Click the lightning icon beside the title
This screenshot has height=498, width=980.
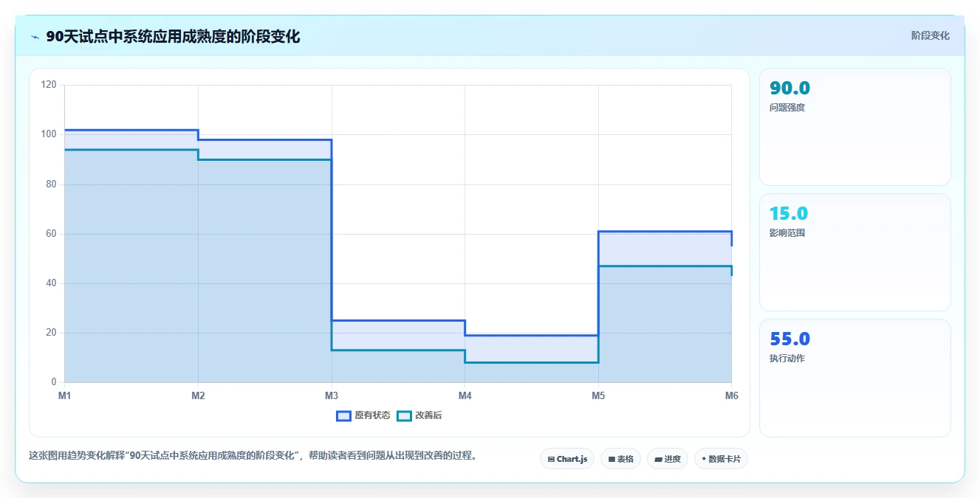[35, 37]
